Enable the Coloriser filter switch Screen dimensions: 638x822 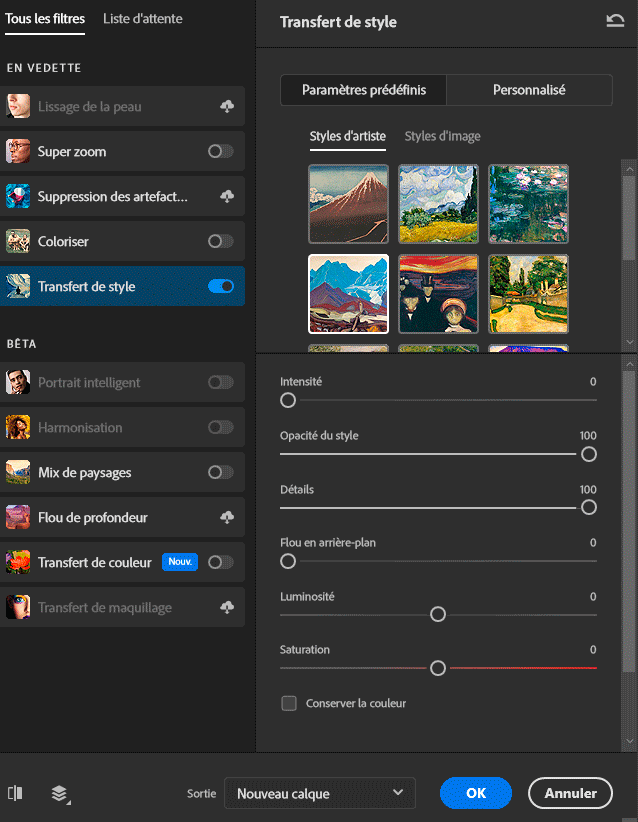click(x=220, y=242)
